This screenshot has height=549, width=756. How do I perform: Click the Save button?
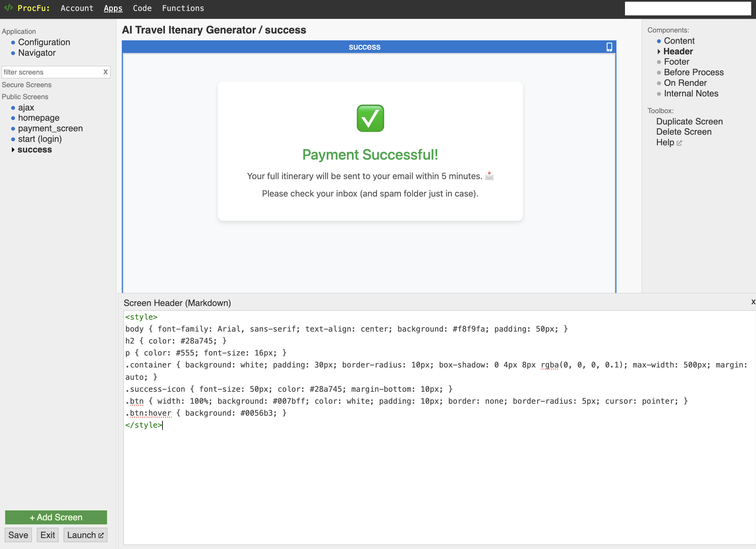tap(18, 535)
